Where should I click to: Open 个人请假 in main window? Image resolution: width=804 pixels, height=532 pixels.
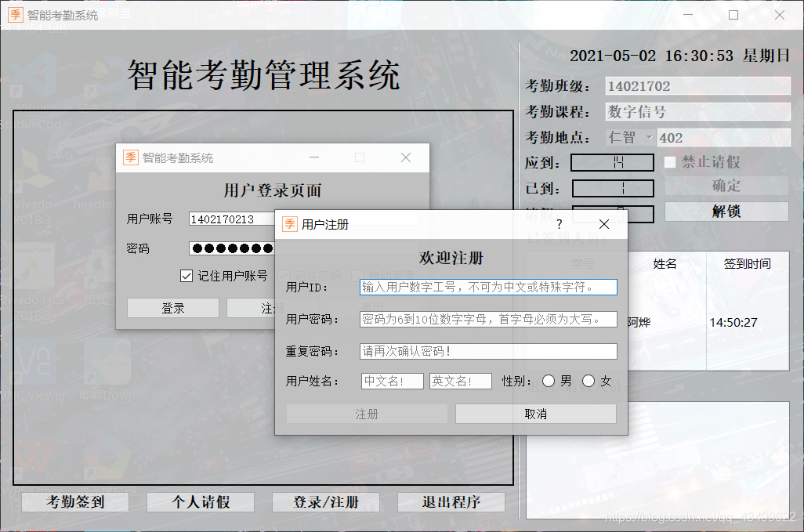(201, 501)
